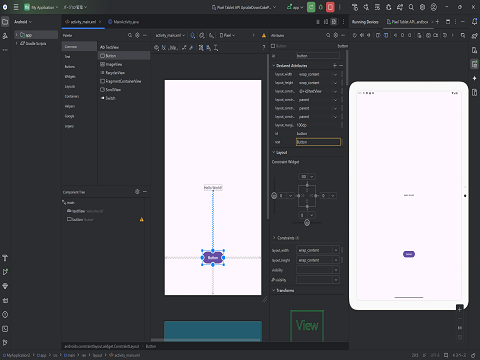Select Switch in Palette list
480x360 pixels.
point(124,98)
